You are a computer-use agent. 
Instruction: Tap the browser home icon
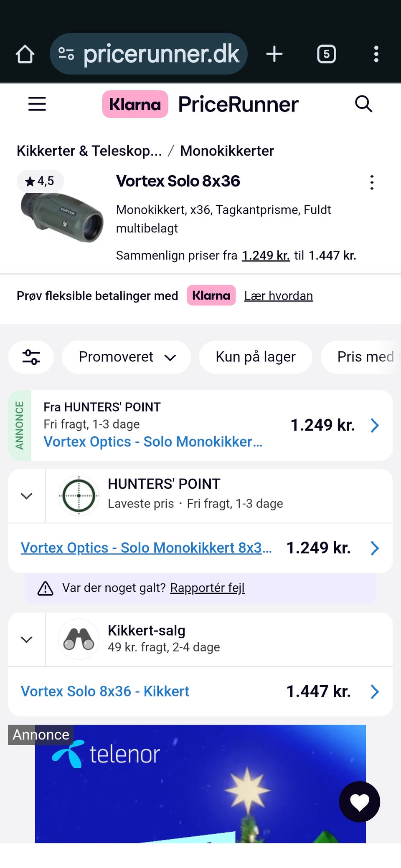(x=25, y=54)
